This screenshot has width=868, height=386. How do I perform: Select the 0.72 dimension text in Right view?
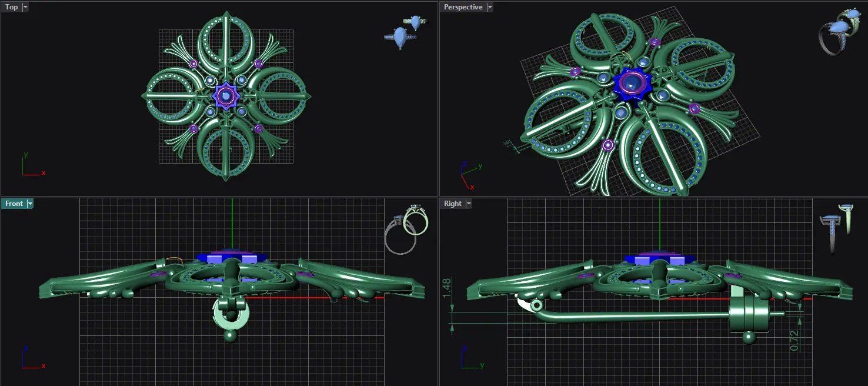click(x=794, y=342)
